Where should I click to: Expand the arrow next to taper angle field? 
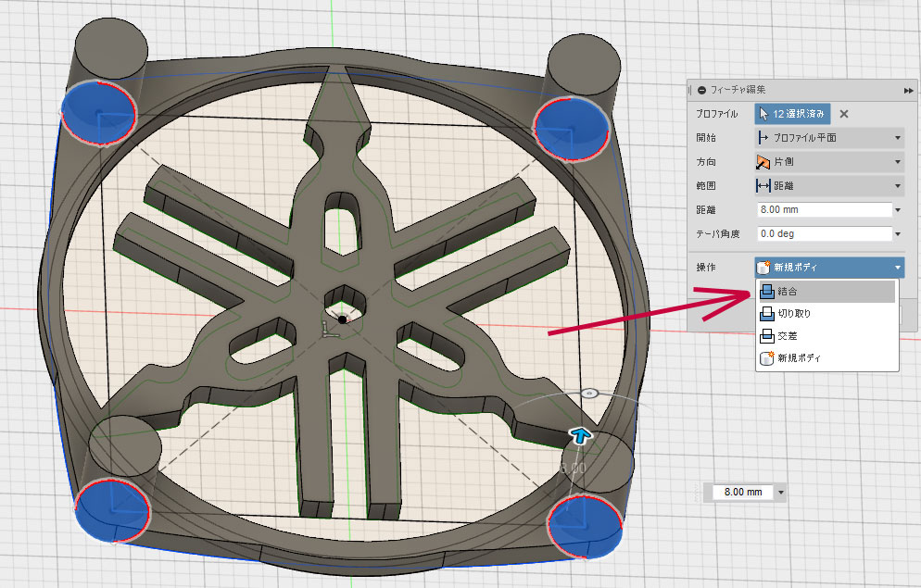pyautogui.click(x=899, y=234)
